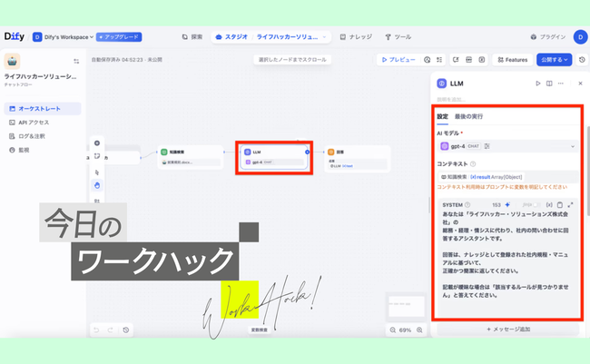
Task: Click the add node plus icon on canvas toolbar
Action: click(97, 143)
